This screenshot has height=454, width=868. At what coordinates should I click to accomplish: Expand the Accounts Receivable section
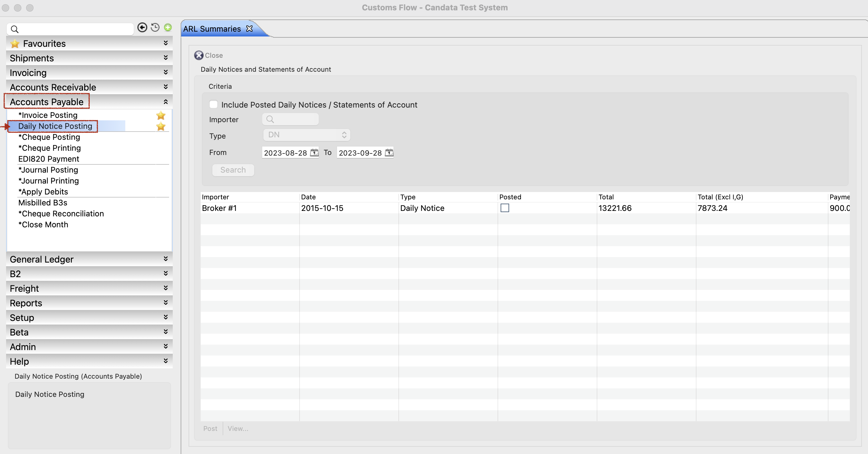[x=165, y=87]
